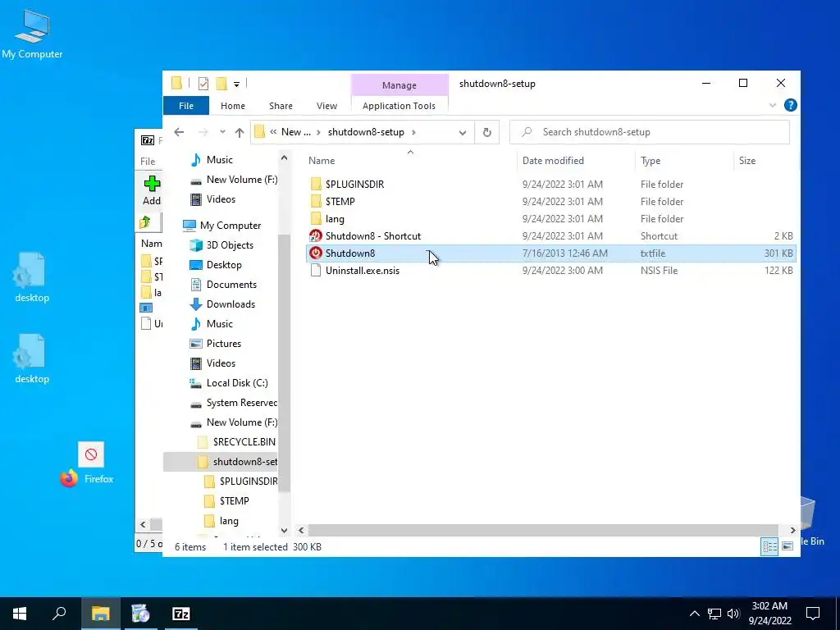Click the Properties icon in quick access toolbar
The width and height of the screenshot is (840, 630).
click(203, 84)
